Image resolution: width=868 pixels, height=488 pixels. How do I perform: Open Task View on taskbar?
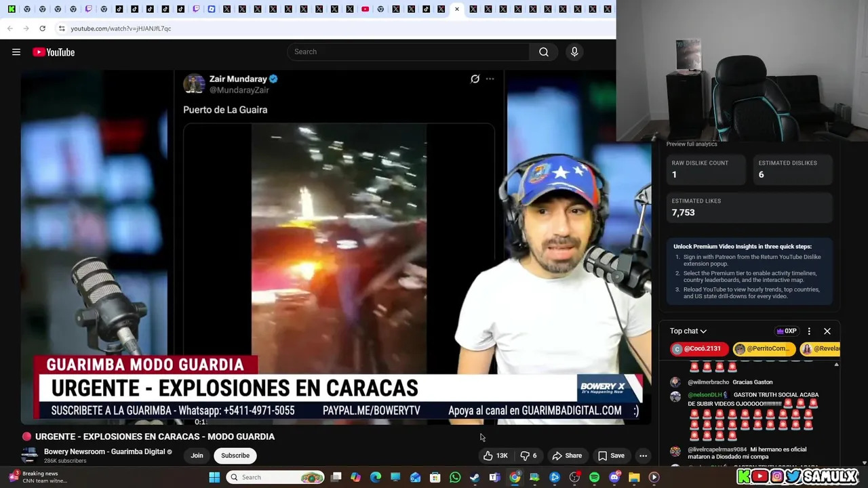(336, 477)
